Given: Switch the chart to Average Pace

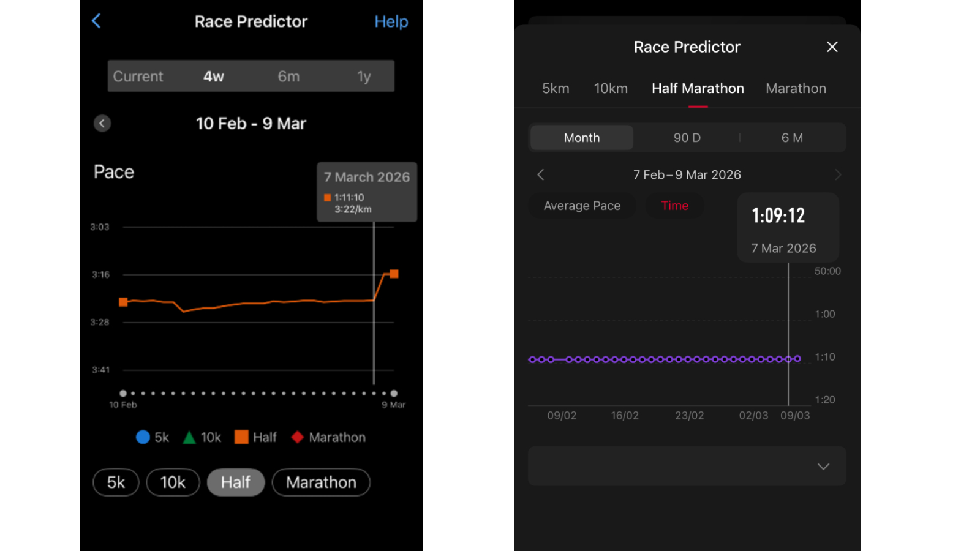Looking at the screenshot, I should 581,206.
